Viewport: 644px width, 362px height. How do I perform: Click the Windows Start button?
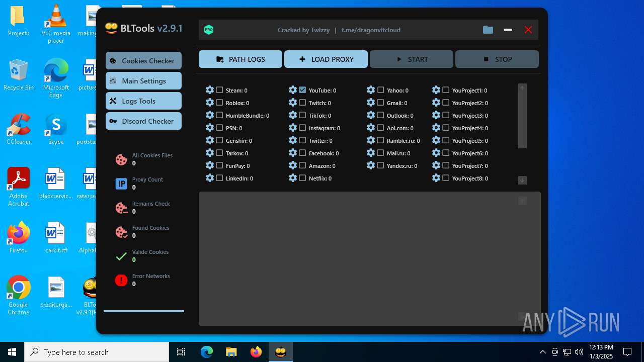click(x=12, y=352)
